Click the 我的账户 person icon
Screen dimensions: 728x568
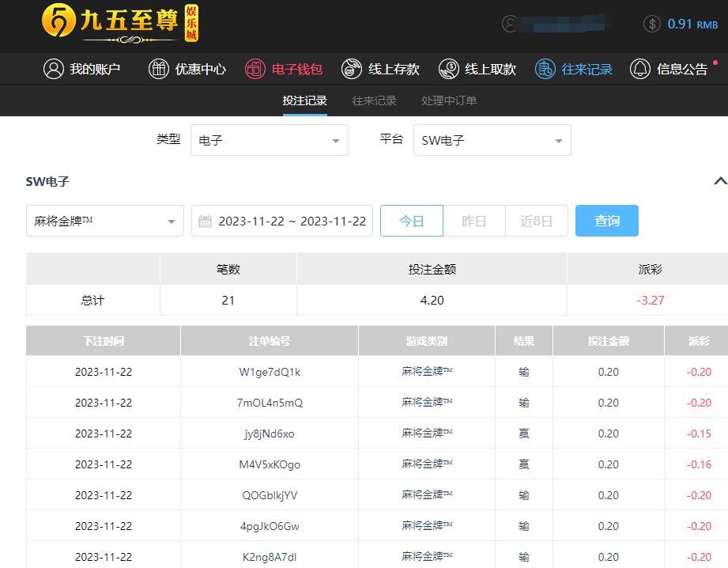coord(53,69)
